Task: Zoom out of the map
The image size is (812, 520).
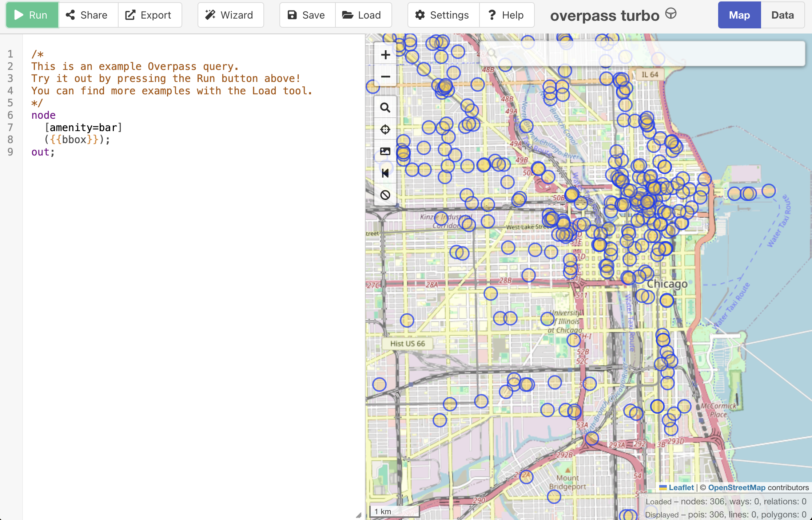Action: [385, 76]
